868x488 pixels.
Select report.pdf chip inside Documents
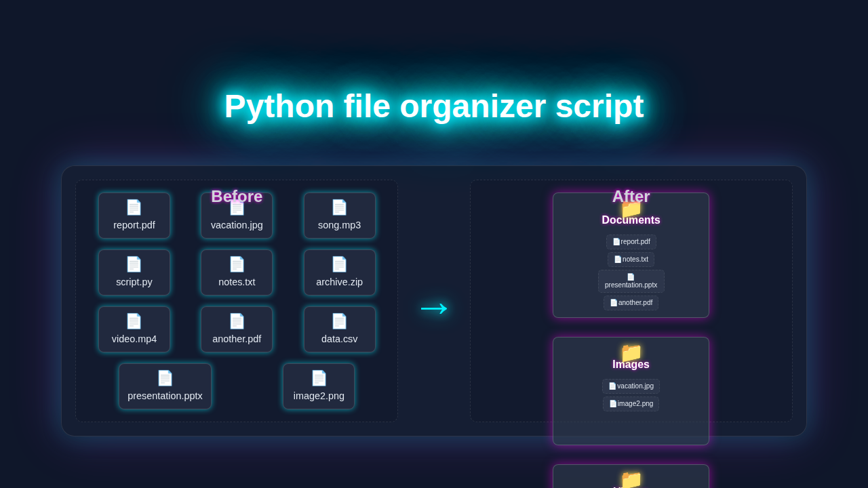pos(631,241)
